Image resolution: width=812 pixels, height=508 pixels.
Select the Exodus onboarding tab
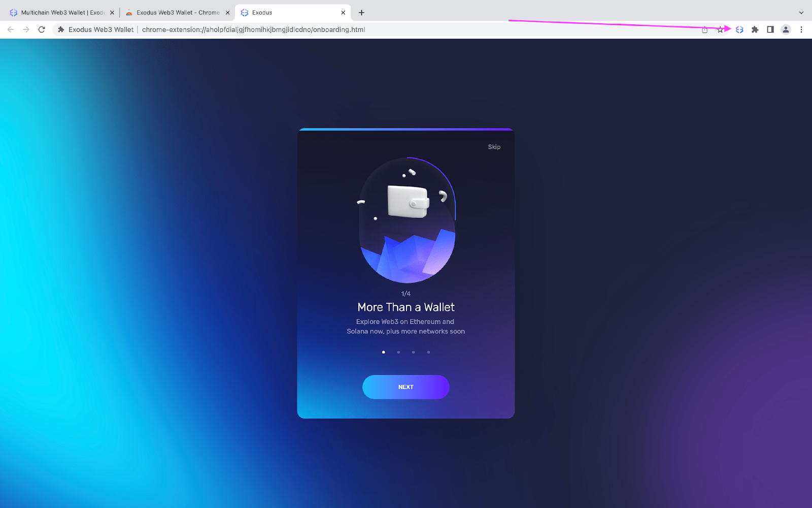(292, 13)
